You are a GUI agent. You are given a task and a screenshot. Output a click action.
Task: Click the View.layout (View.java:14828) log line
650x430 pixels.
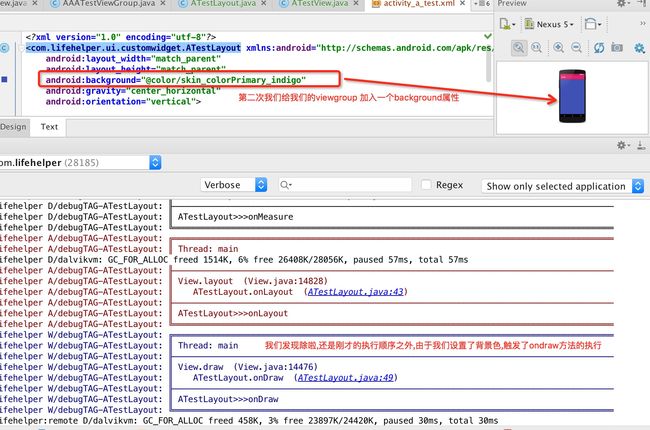coord(253,281)
